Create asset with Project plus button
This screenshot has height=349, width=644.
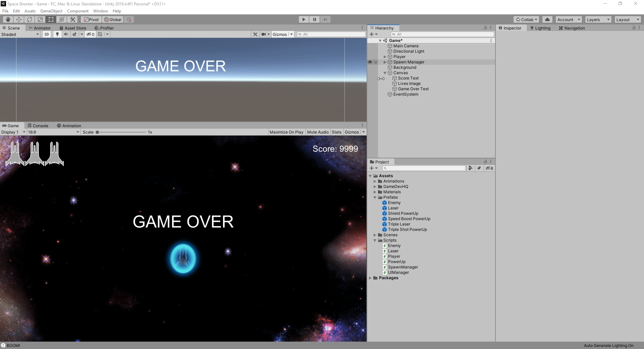click(x=372, y=168)
